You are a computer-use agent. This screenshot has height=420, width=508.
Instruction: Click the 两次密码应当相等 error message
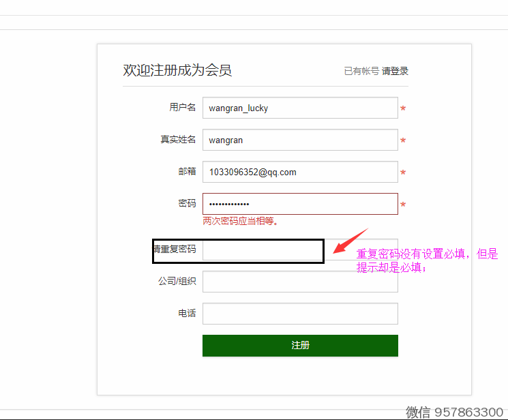[x=241, y=221]
